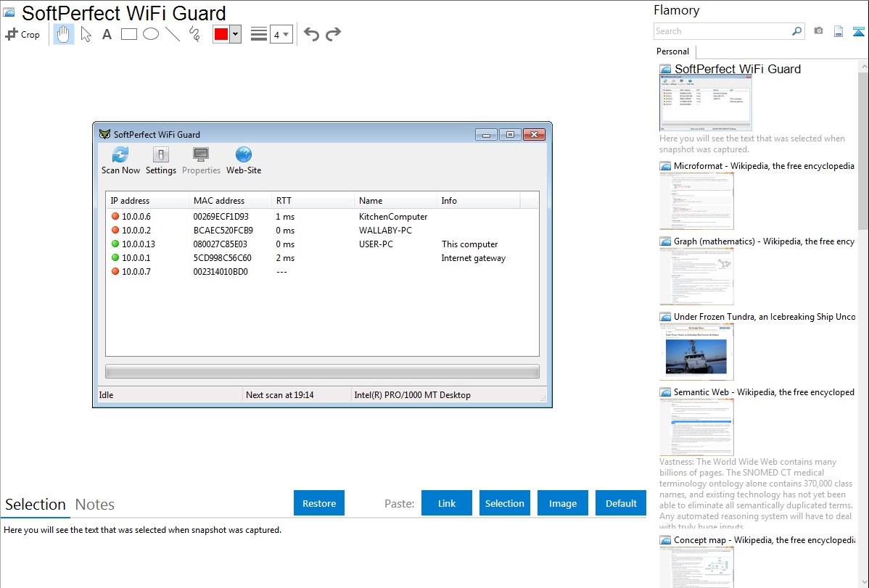Open the Personal tab
The width and height of the screenshot is (869, 588).
point(672,51)
